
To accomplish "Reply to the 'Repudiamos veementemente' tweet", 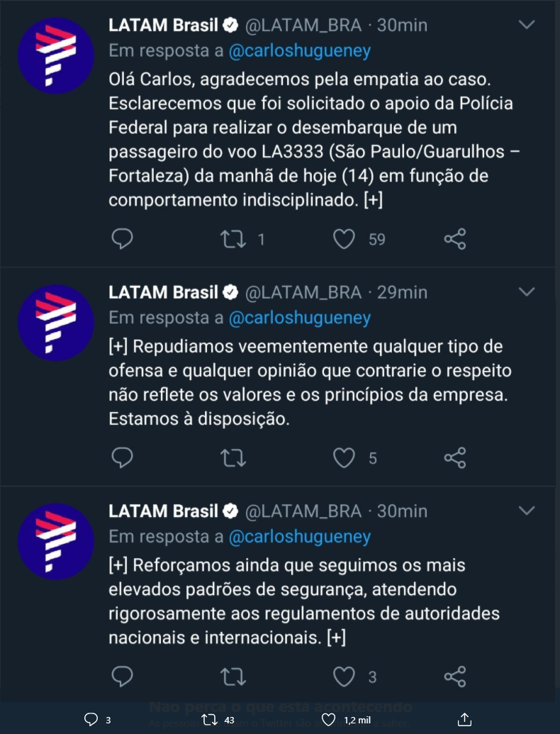I will 123,458.
